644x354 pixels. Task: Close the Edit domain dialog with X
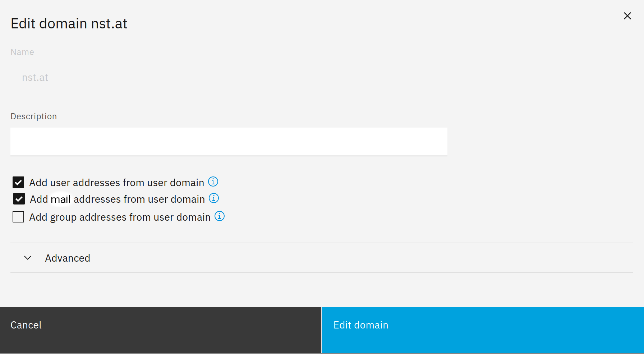[627, 16]
